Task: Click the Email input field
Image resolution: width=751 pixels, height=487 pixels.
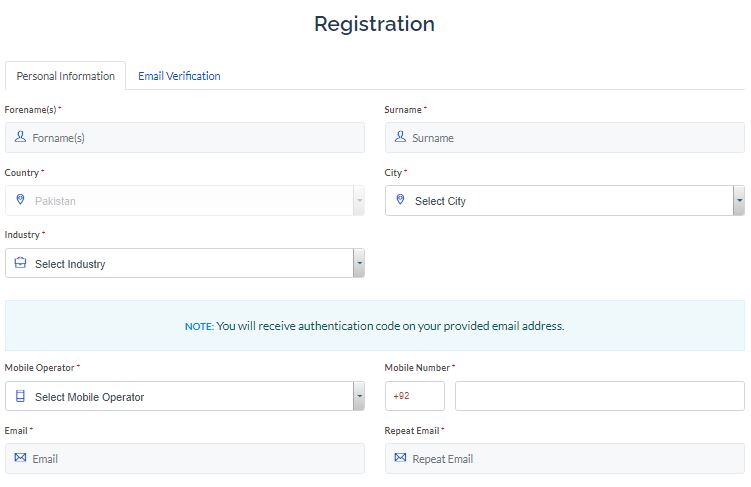Action: 185,458
